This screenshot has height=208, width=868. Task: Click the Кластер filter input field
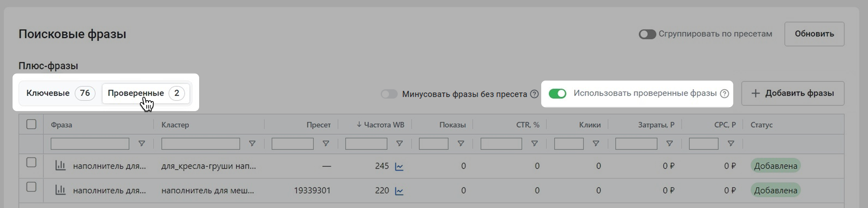[200, 144]
